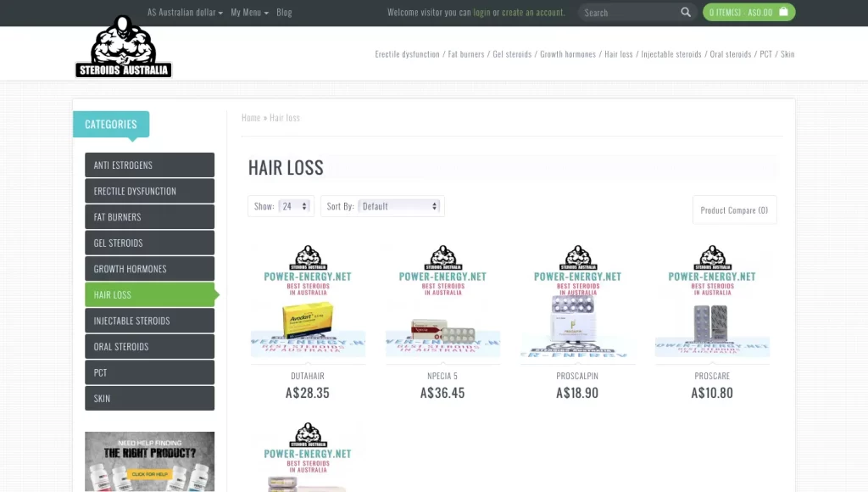Select Growth Hormones category in sidebar

click(149, 269)
